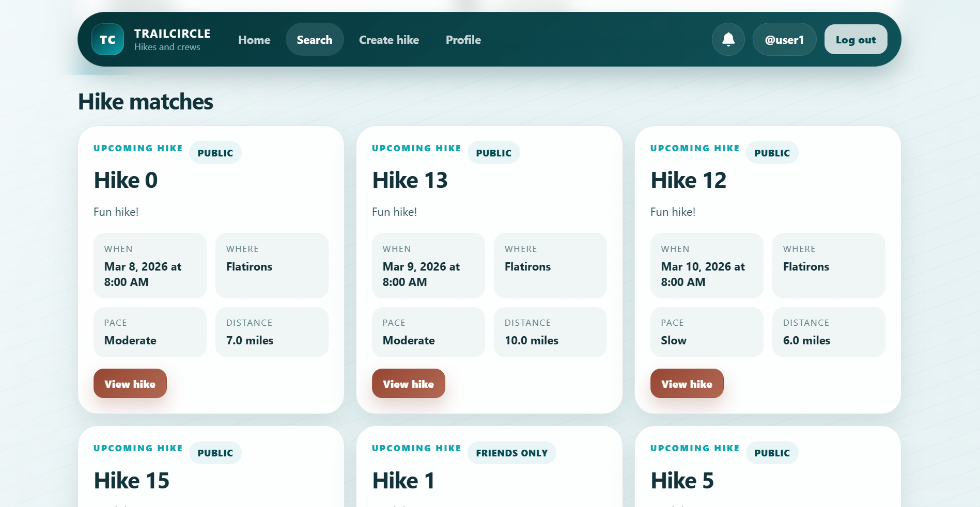Click the UPCOMING HIKE label on Hike 0

[138, 148]
